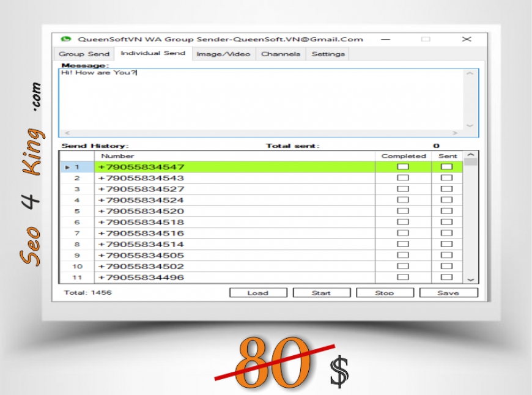Viewport: 532px width, 395px height.
Task: Click the history list scroll up arrow
Action: (x=471, y=155)
